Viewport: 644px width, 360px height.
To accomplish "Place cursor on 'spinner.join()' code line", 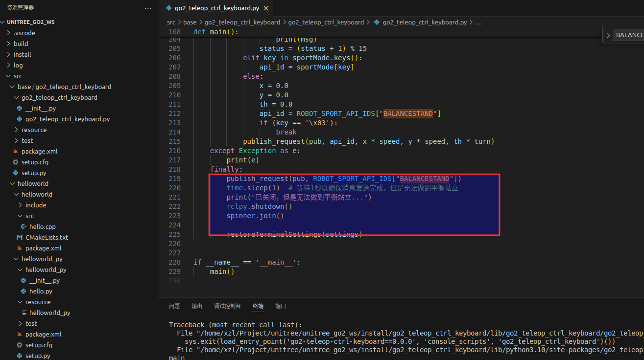I will 255,216.
